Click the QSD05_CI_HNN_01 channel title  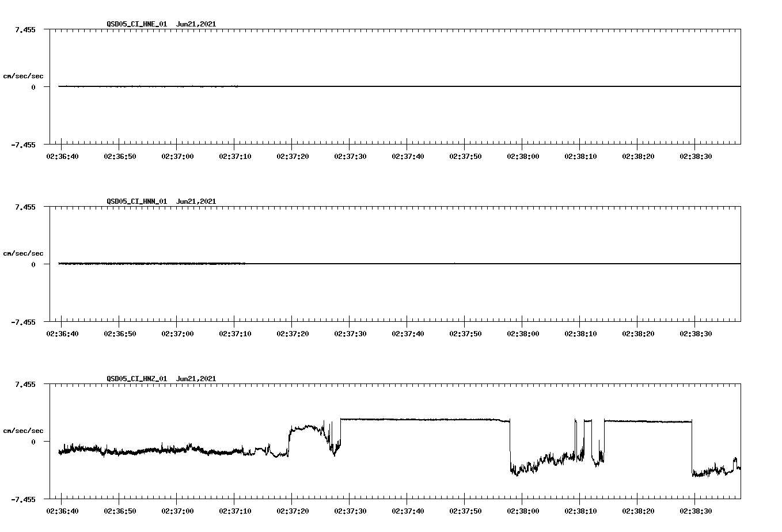pyautogui.click(x=136, y=202)
